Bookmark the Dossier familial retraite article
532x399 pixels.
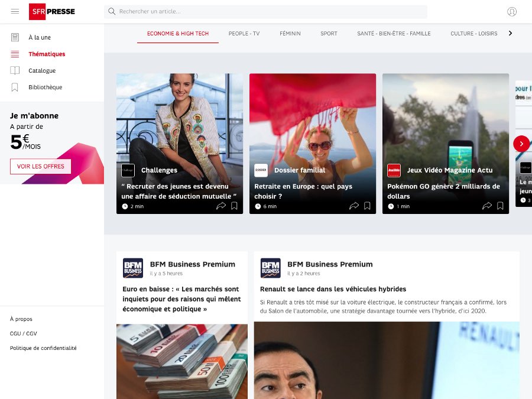[368, 206]
